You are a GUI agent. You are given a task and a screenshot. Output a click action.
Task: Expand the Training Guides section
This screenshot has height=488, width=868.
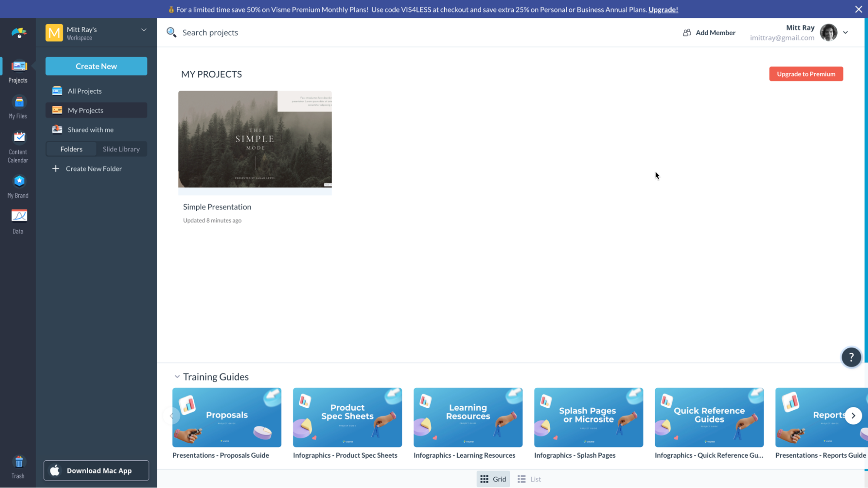[177, 377]
